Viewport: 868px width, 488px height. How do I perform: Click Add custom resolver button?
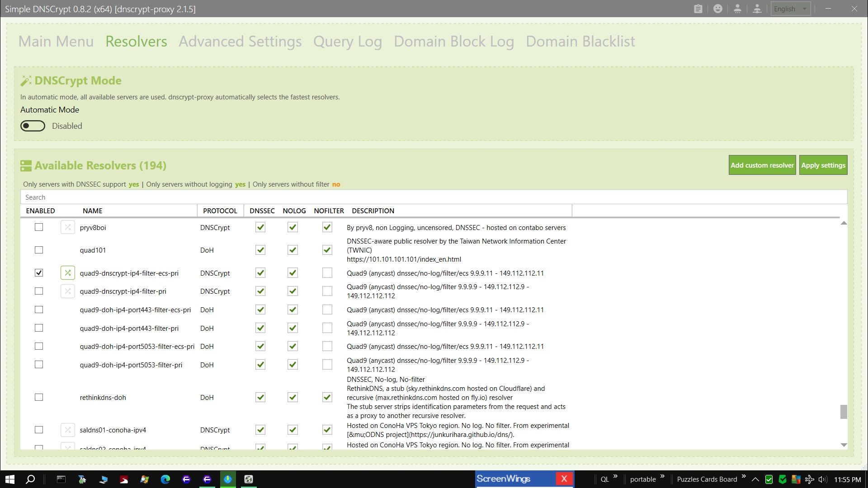pyautogui.click(x=762, y=165)
